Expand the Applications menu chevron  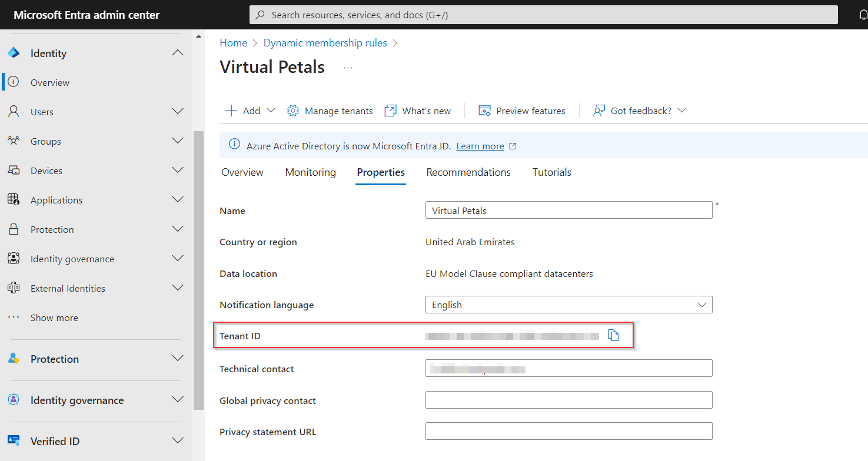tap(177, 199)
